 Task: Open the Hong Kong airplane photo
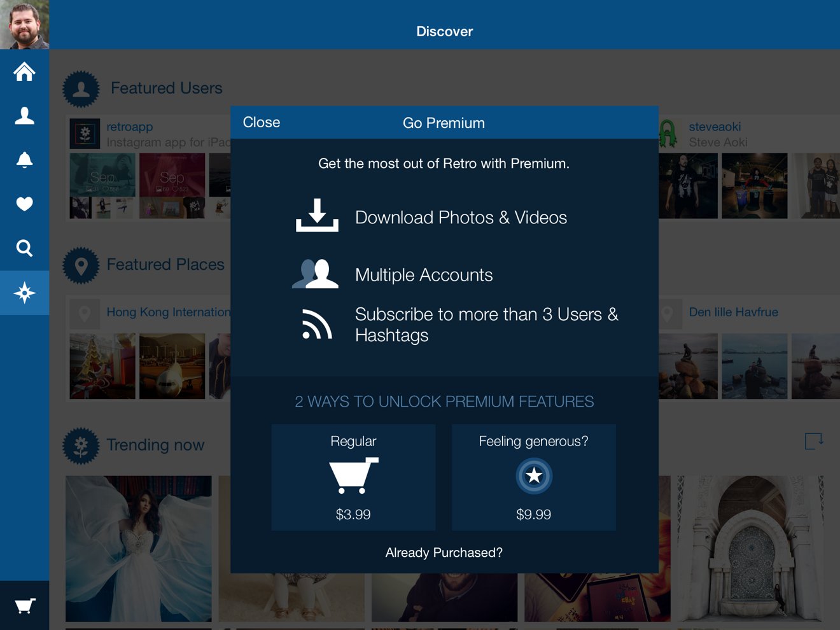click(172, 366)
